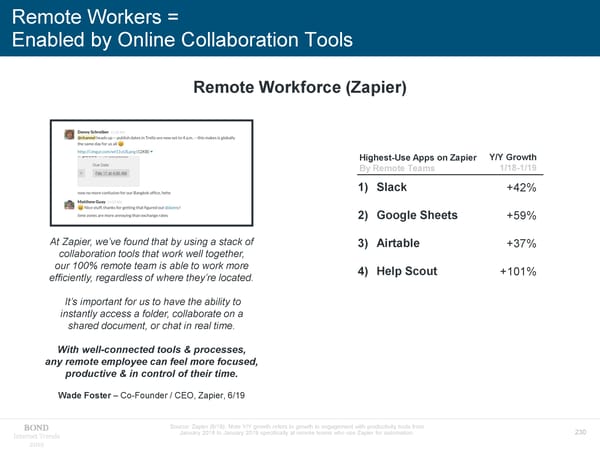Click the page number 230

580,432
